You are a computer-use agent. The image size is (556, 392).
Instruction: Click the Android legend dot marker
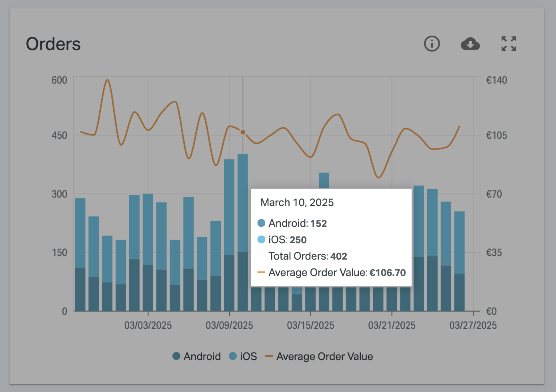(x=176, y=356)
